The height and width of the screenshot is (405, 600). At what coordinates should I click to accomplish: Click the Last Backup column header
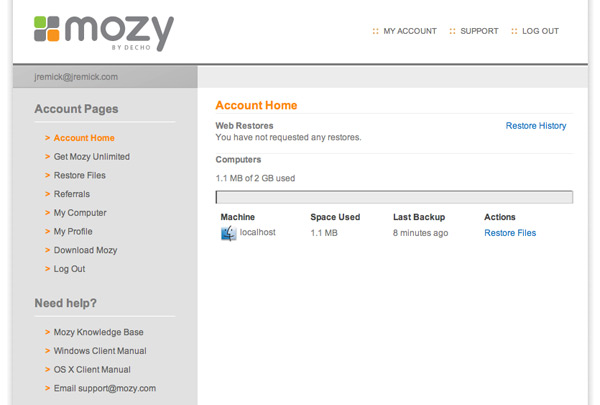pos(419,217)
